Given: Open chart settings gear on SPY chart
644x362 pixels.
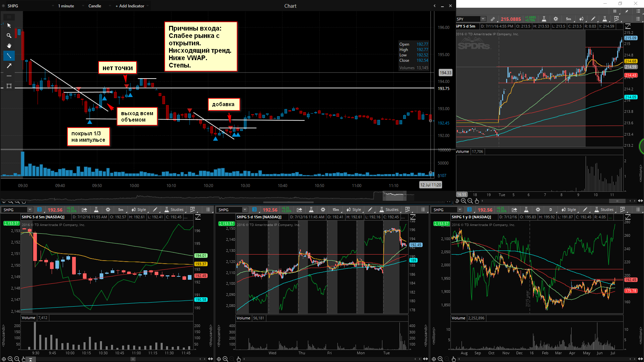Looking at the screenshot, I should pyautogui.click(x=556, y=19).
